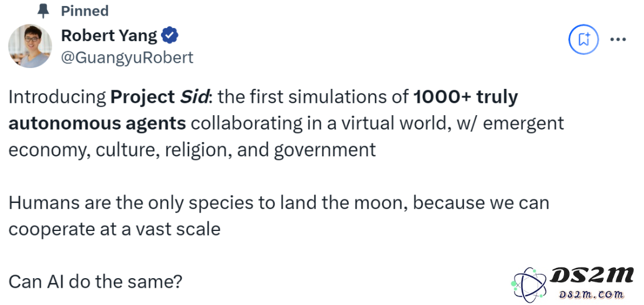
Task: Open the ds2m.com watermark link
Action: click(x=592, y=294)
